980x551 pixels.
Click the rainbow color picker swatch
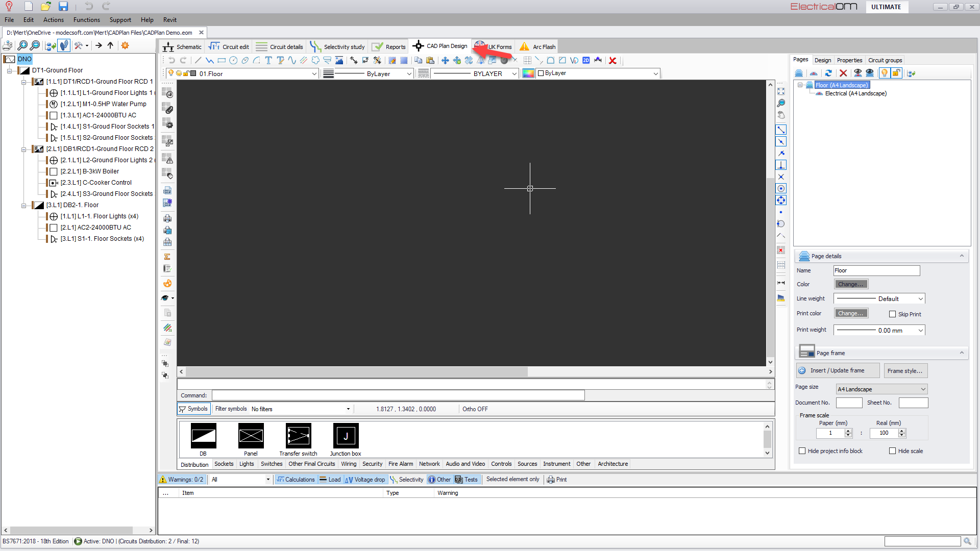coord(528,73)
